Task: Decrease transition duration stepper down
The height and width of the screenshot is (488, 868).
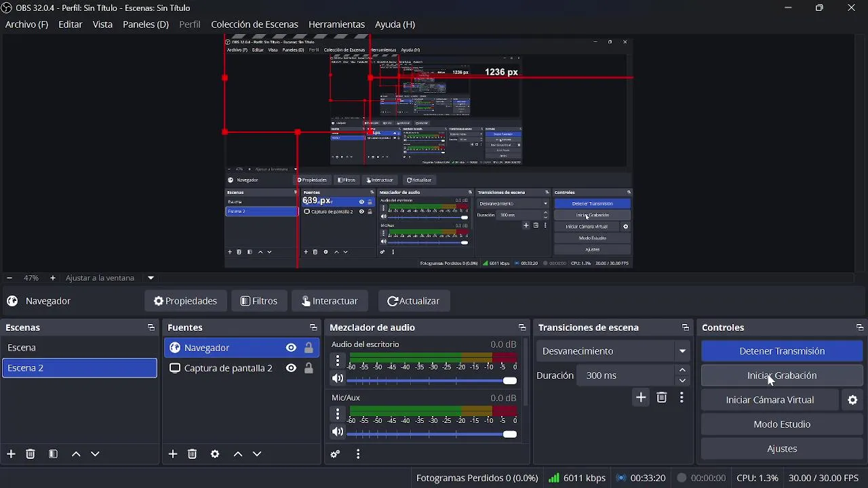Action: (683, 380)
